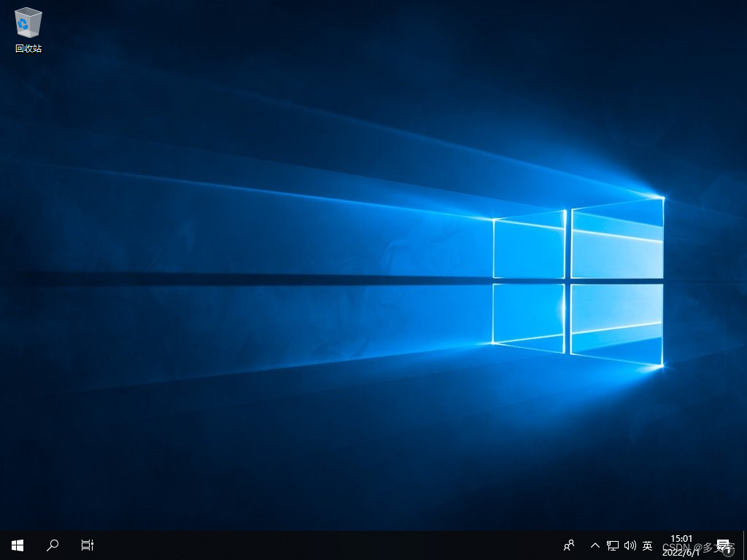Open taskbar search magnifier
This screenshot has height=560, width=747.
53,545
